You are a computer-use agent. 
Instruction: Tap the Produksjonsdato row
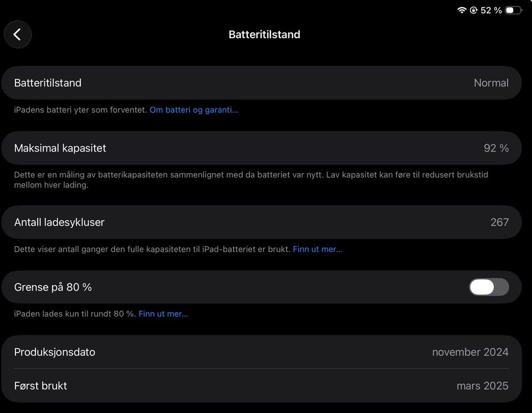(x=261, y=352)
